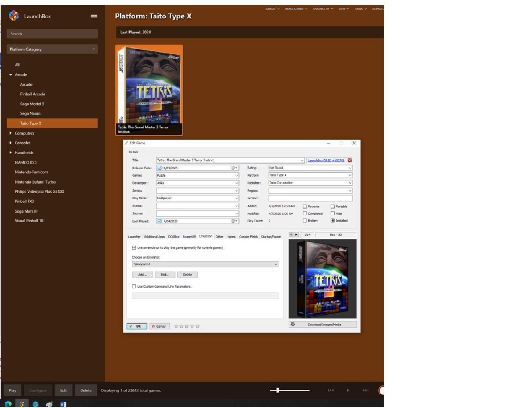Screen dimensions: 532x408
Task: Click Play button in bottom bar
Action: (13, 390)
